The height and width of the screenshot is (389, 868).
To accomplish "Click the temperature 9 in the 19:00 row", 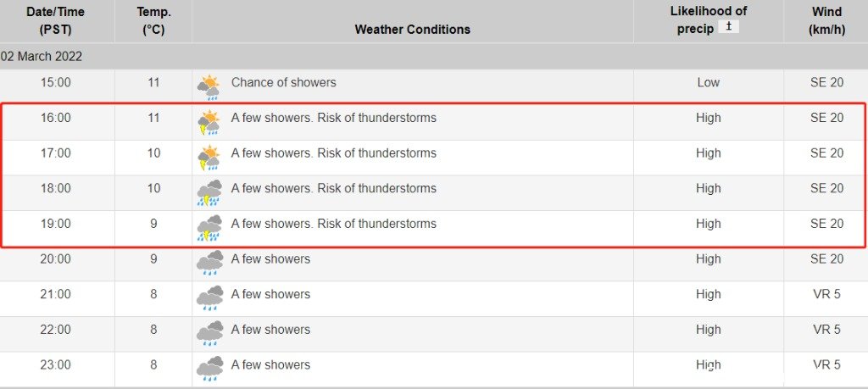I will (x=153, y=224).
